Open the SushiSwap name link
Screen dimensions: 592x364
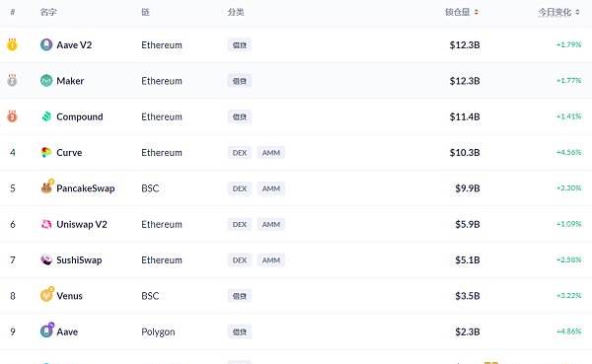[79, 260]
